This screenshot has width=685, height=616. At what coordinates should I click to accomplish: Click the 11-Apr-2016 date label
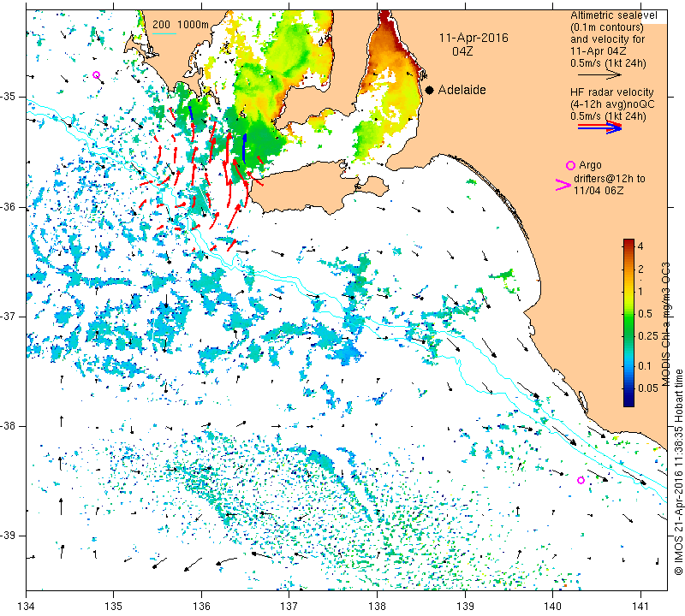[x=474, y=38]
